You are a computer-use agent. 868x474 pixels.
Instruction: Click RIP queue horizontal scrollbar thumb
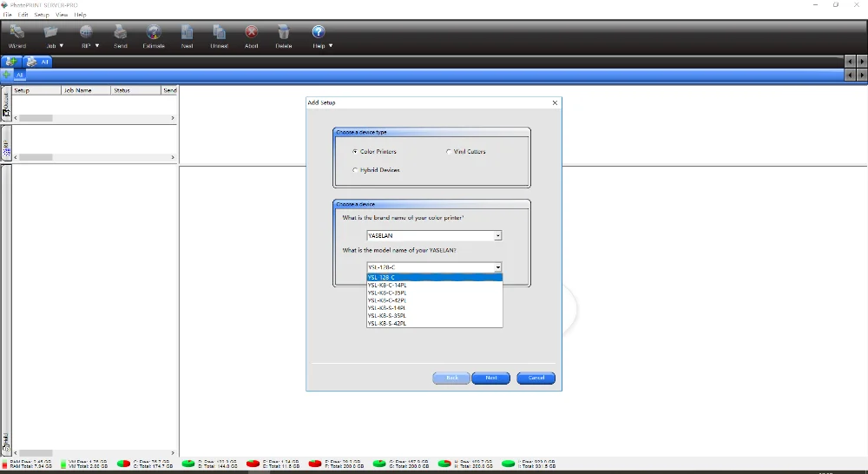point(36,157)
